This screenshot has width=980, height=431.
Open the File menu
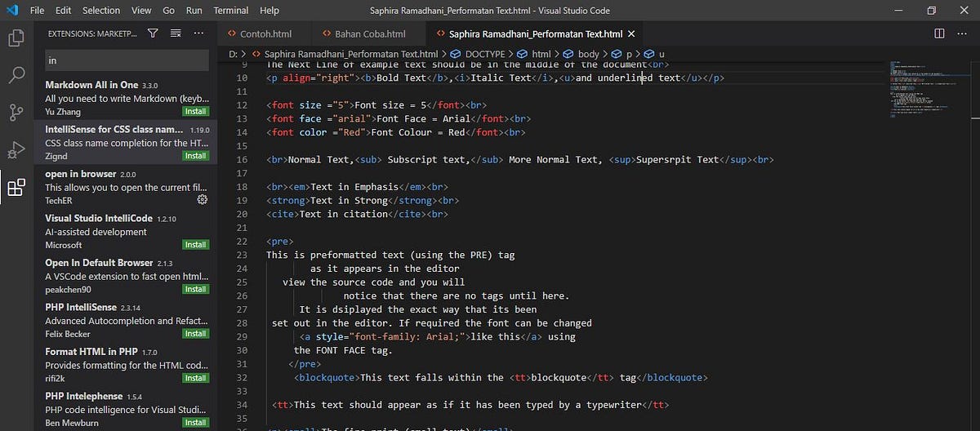pyautogui.click(x=38, y=11)
